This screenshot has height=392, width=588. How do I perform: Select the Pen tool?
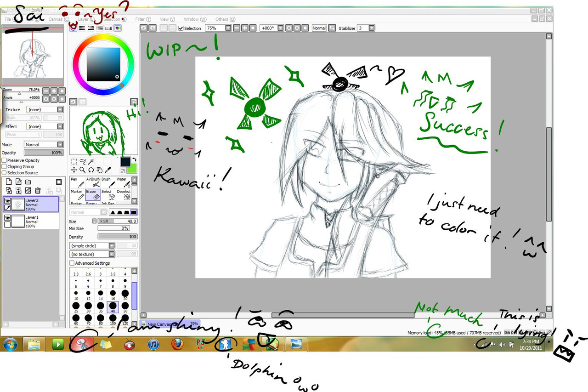pyautogui.click(x=77, y=182)
